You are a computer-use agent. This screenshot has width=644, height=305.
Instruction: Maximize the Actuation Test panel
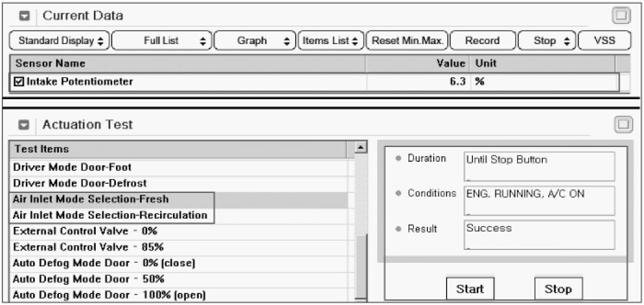(624, 126)
